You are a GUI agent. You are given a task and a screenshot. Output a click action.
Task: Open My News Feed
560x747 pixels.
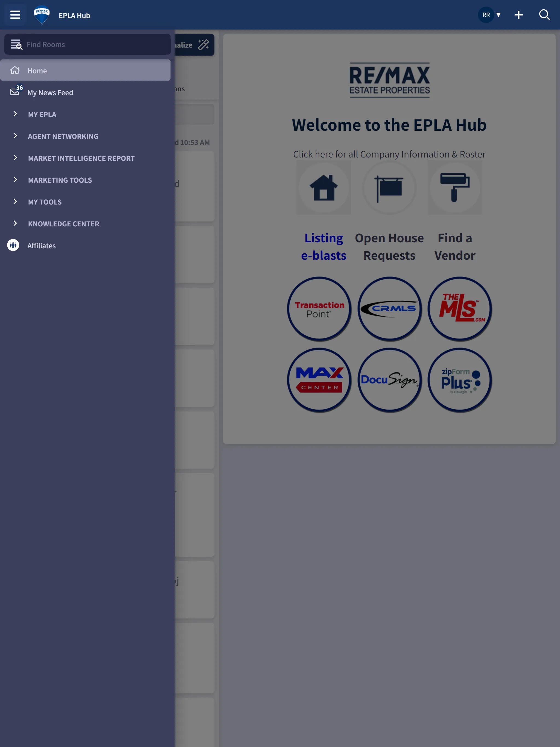(x=50, y=92)
